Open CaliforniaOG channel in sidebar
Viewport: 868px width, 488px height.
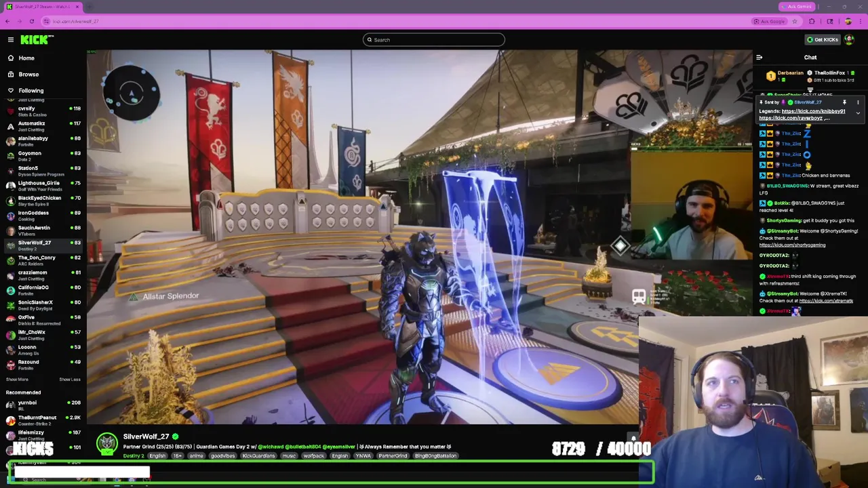coord(42,290)
